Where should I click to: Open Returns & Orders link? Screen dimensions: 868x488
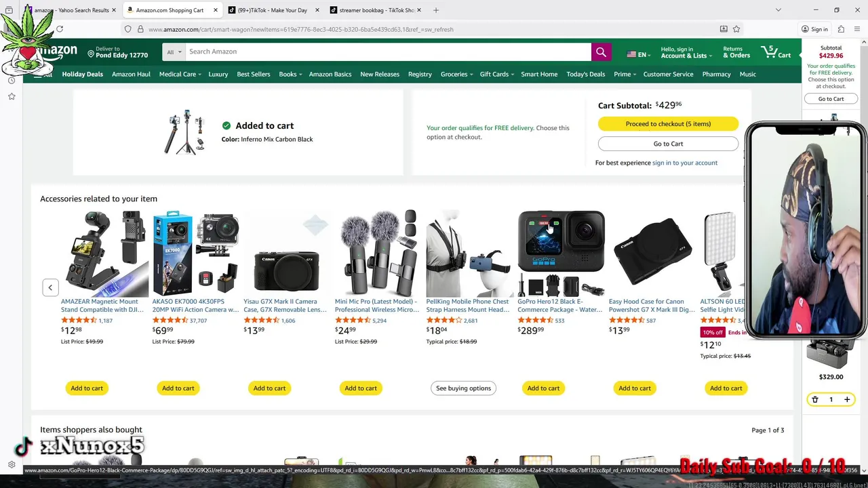pyautogui.click(x=736, y=52)
